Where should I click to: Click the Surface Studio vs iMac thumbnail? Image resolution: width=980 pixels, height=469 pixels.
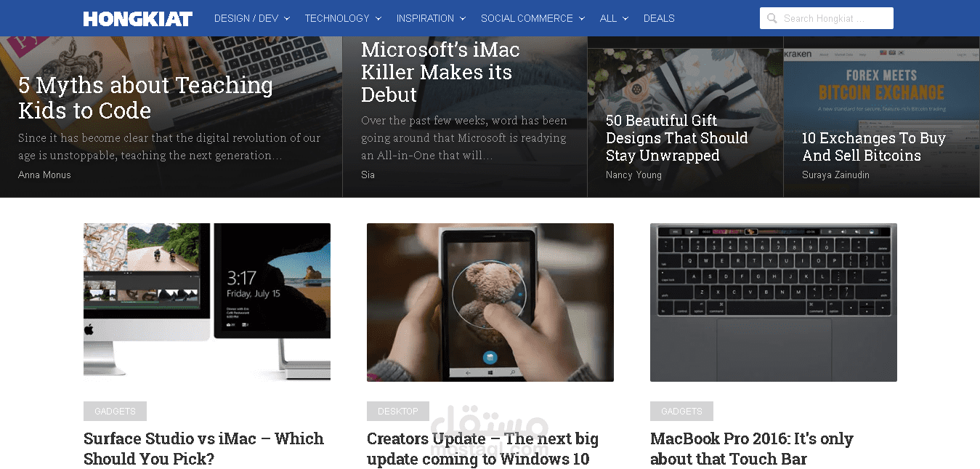point(207,302)
